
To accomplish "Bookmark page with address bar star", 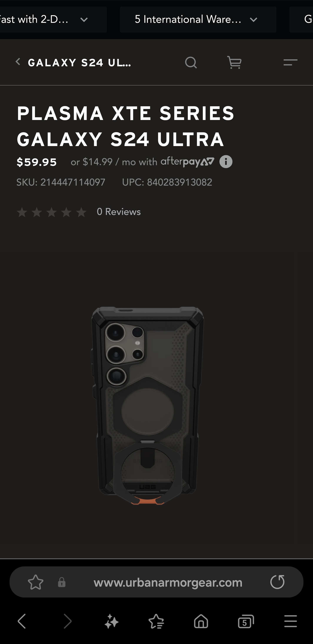I will pyautogui.click(x=35, y=582).
